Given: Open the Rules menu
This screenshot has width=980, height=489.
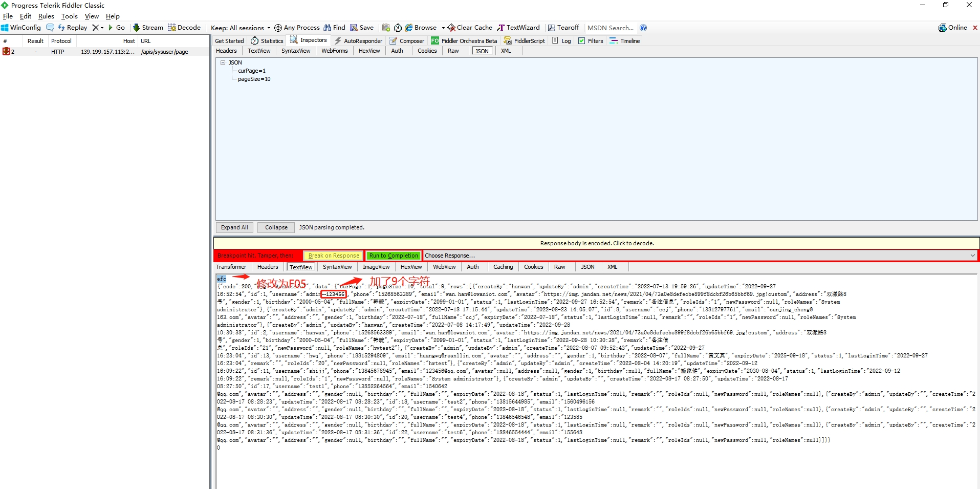Looking at the screenshot, I should click(46, 16).
